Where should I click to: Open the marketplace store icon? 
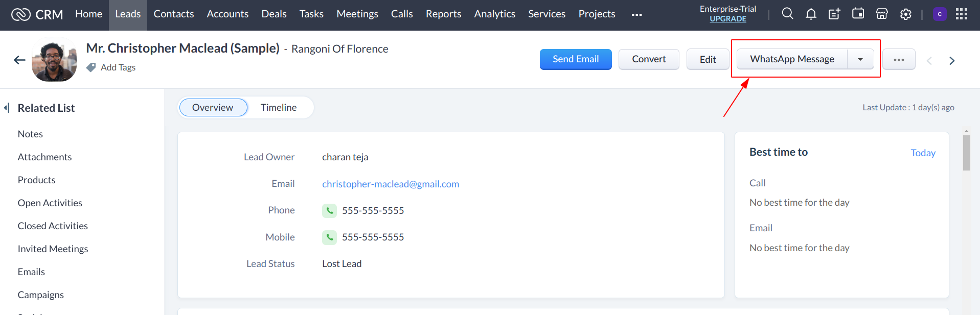(882, 14)
